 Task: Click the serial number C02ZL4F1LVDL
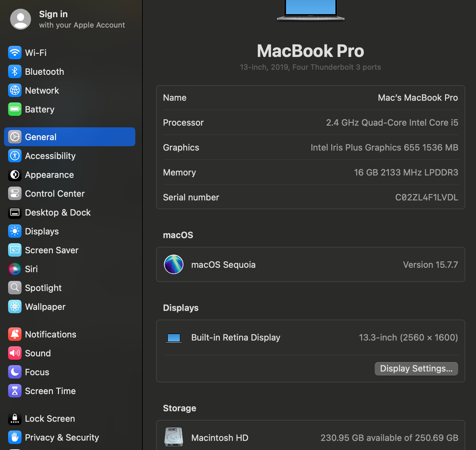click(x=427, y=197)
